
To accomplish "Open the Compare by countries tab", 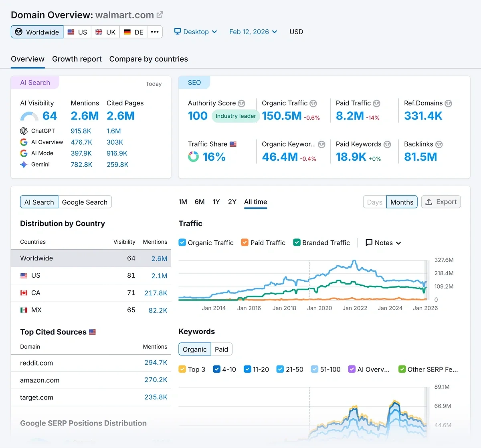I will point(148,59).
